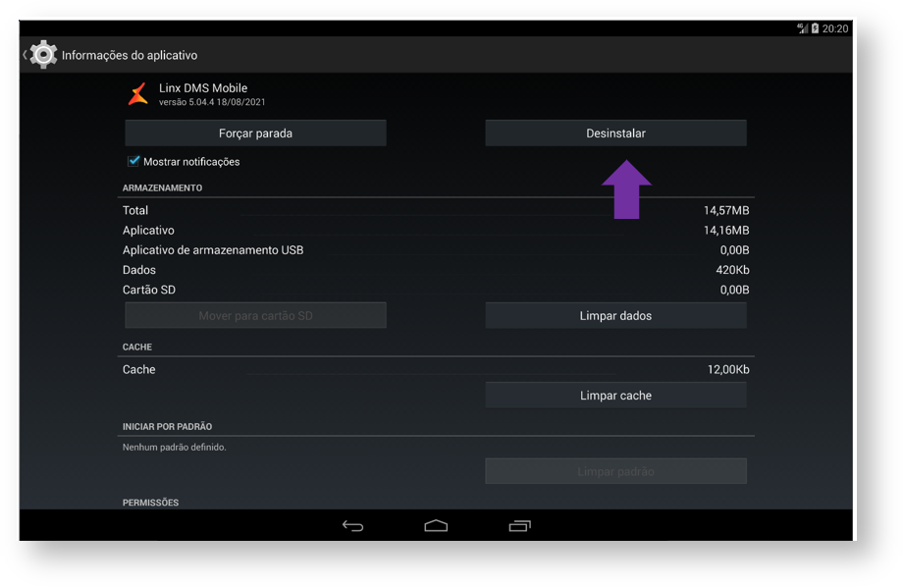Tap the Cartão SD row label

[x=149, y=290]
